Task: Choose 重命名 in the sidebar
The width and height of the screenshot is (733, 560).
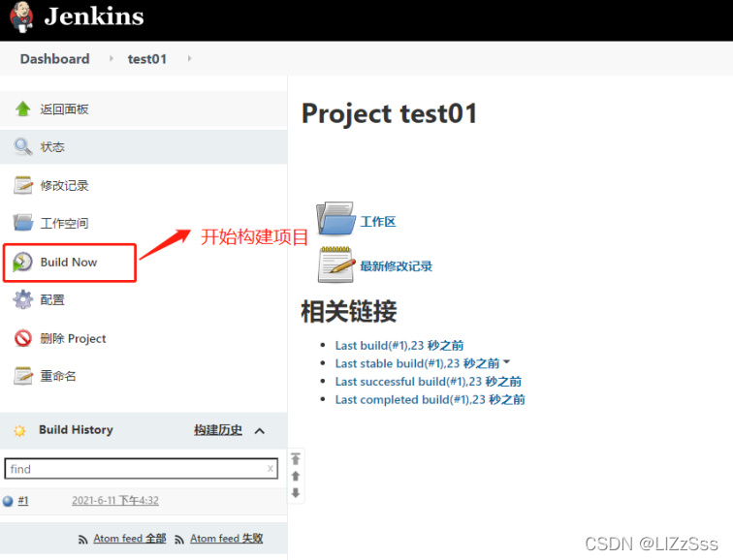Action: (x=58, y=376)
